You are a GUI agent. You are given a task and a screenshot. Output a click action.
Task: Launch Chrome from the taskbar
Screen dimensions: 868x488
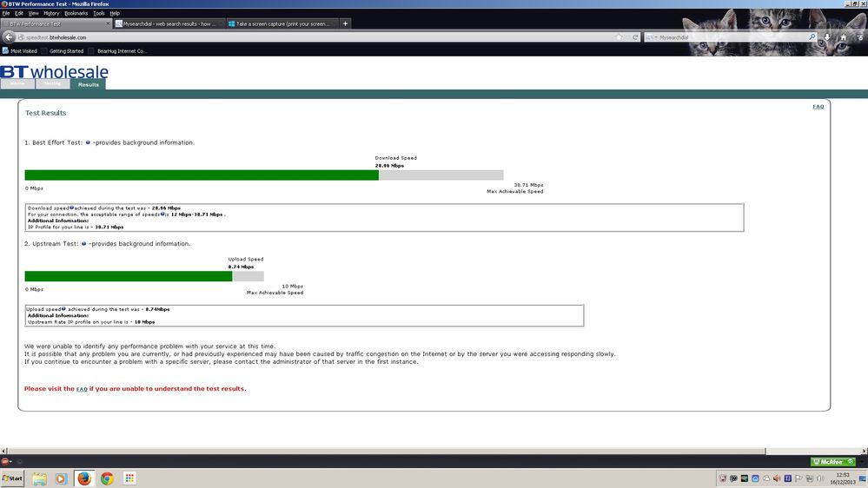[x=107, y=478]
